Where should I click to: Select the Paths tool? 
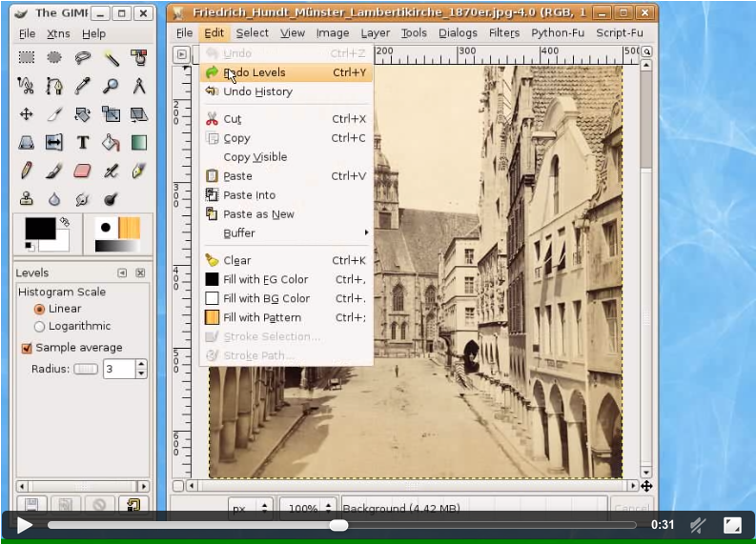(x=54, y=86)
